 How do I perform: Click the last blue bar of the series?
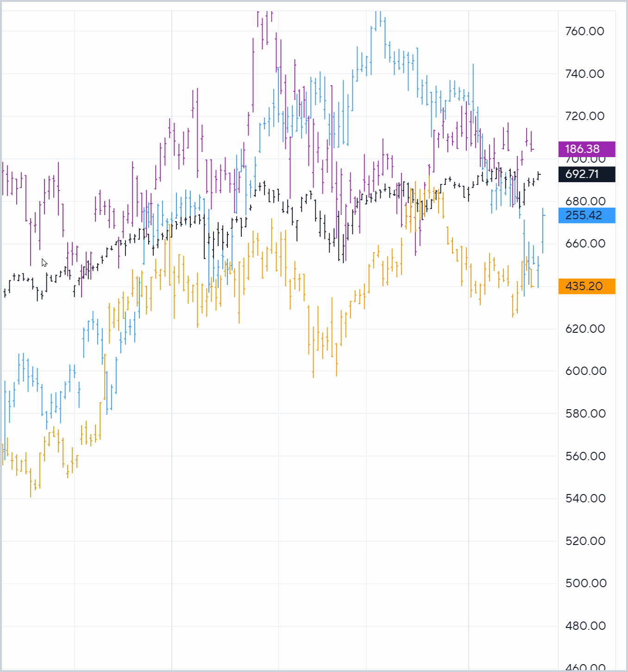point(543,231)
